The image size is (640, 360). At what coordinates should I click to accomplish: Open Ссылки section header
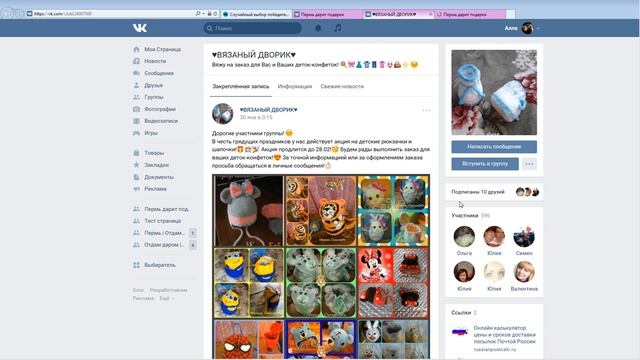pos(461,312)
